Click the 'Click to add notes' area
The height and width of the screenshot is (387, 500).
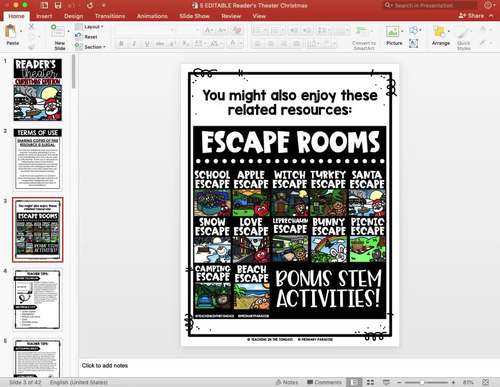click(x=289, y=366)
